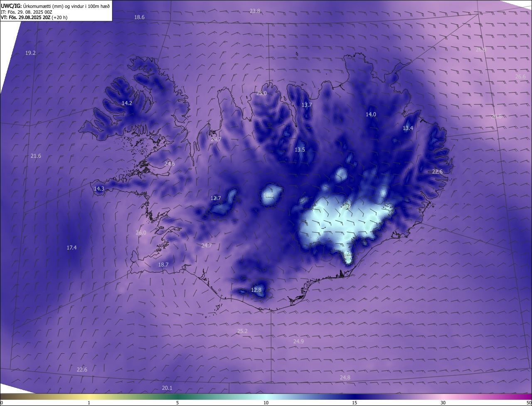This screenshot has width=532, height=406.
Task: Click the 24.6 value label
Action: [170, 164]
